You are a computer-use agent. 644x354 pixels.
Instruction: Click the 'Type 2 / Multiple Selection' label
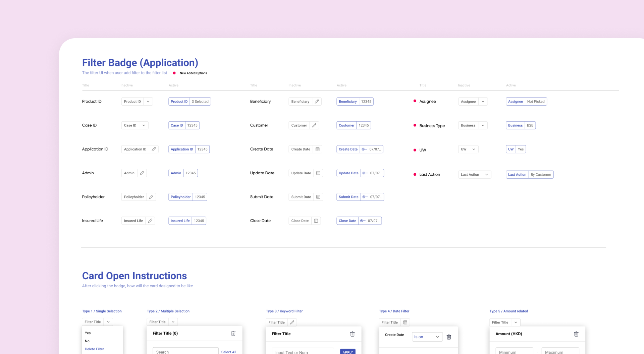(x=168, y=311)
